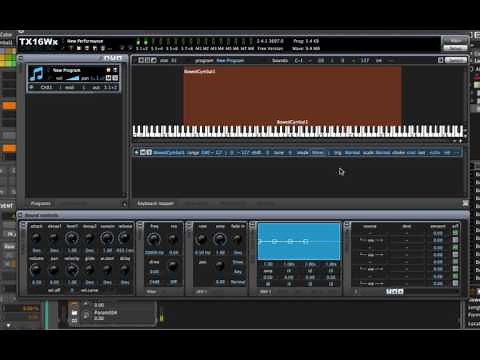Click the icon at Keyboard mapper tab bar right
This screenshot has width=480, height=360.
tap(465, 203)
